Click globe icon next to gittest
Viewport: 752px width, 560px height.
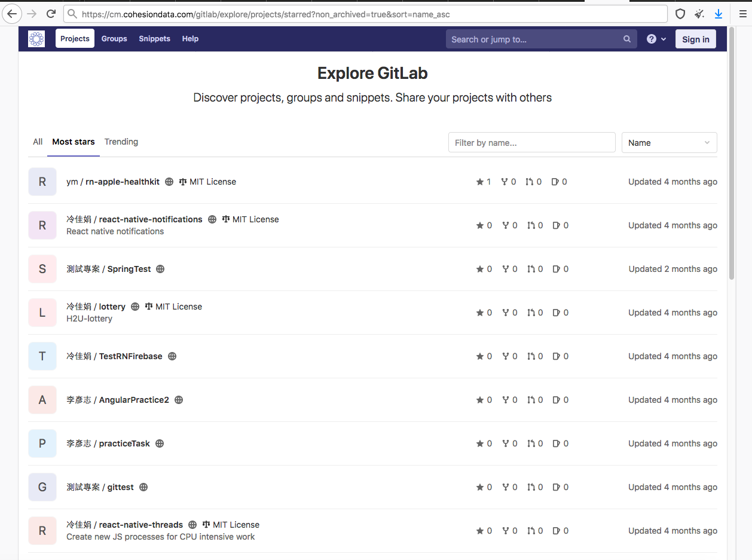coord(143,487)
